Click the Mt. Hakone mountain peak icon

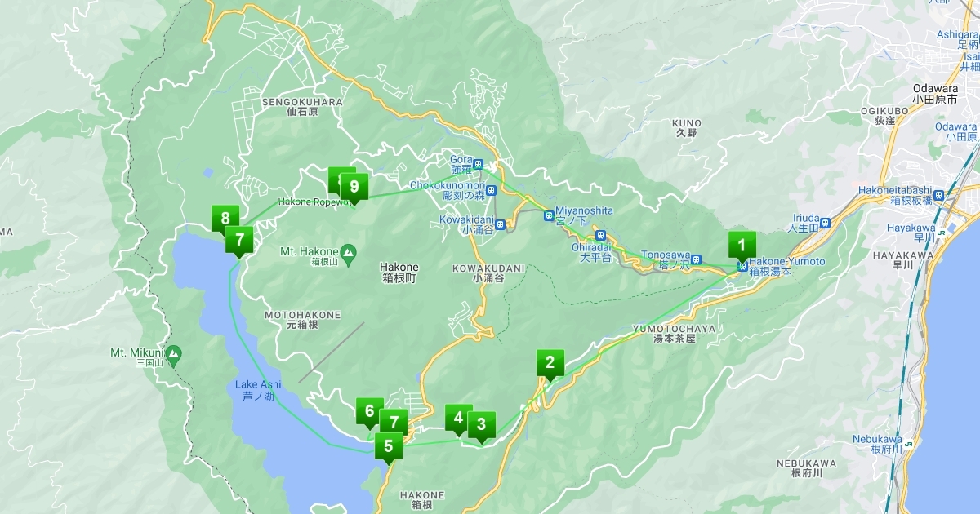(348, 251)
